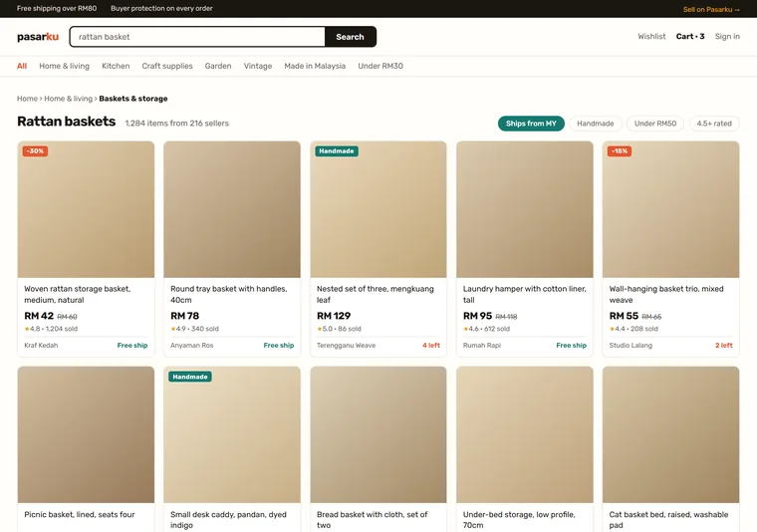Click the Search button
The width and height of the screenshot is (757, 532).
(x=350, y=37)
